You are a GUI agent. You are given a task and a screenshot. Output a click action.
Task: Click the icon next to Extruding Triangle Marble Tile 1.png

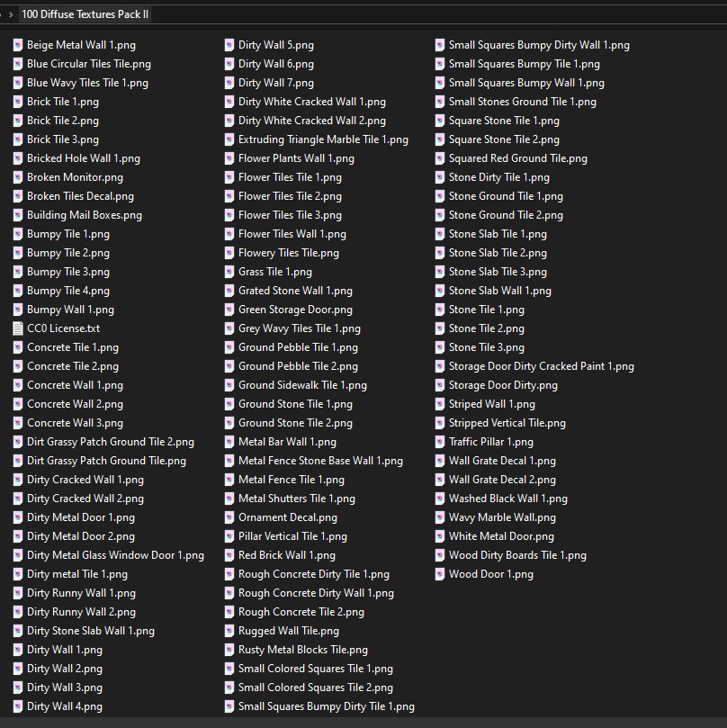point(229,139)
